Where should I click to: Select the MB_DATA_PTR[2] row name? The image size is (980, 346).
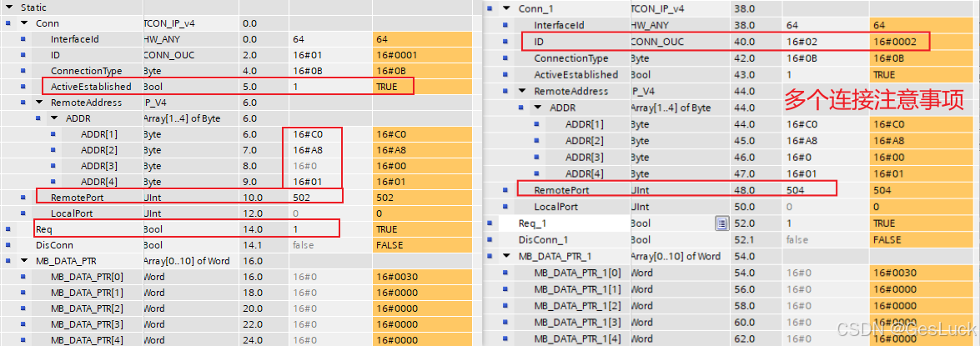[87, 308]
